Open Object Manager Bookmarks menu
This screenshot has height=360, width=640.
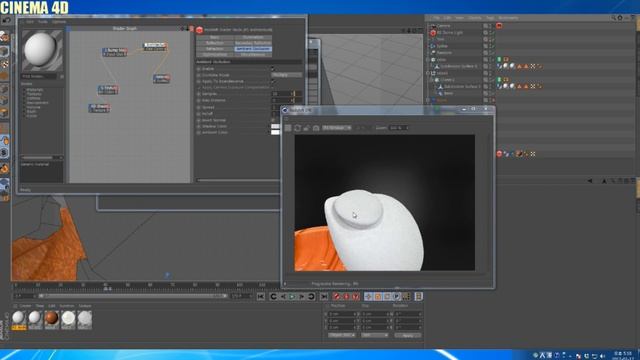coord(508,18)
